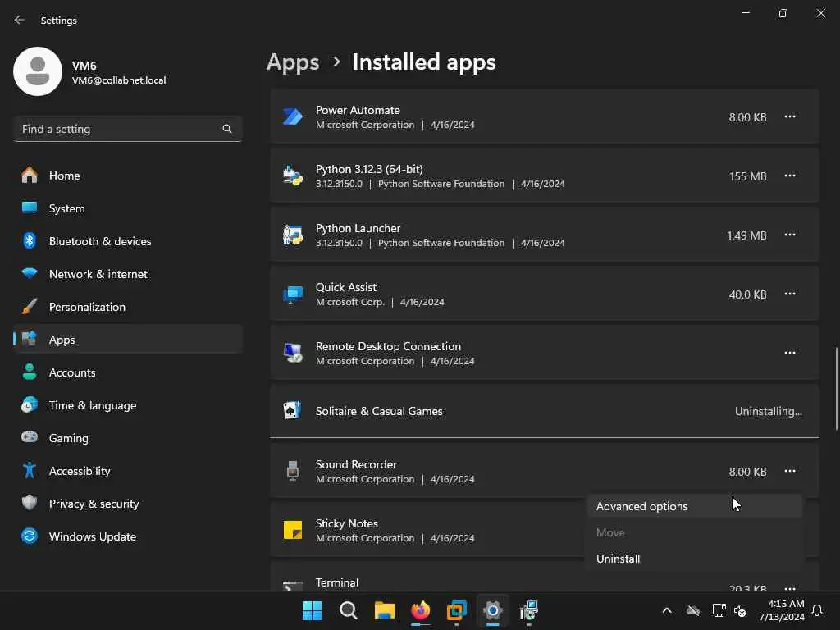The width and height of the screenshot is (840, 630).
Task: Click the Sticky Notes app name
Action: point(347,523)
